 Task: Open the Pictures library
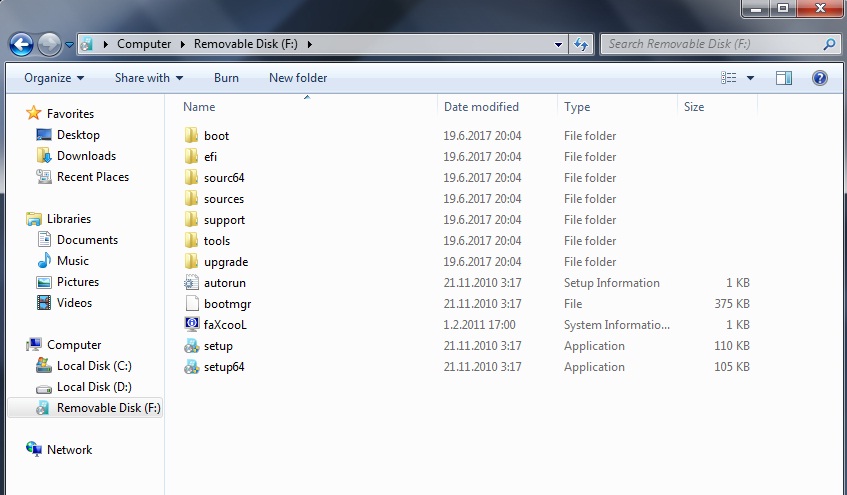(x=78, y=282)
